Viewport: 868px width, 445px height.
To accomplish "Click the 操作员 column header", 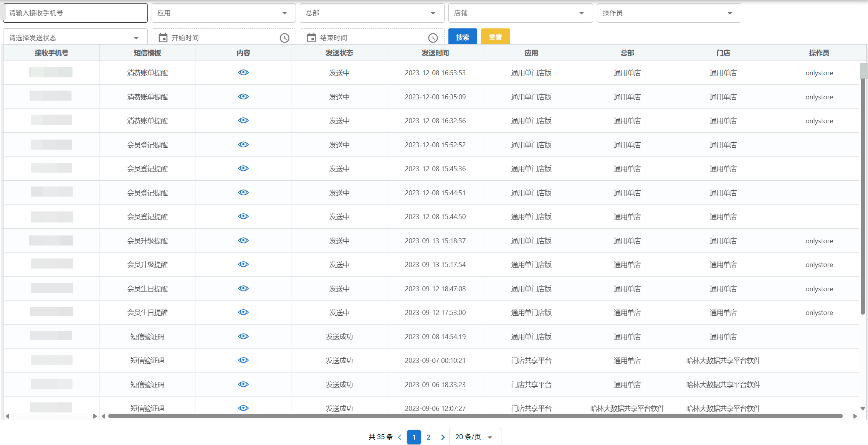I will [819, 53].
